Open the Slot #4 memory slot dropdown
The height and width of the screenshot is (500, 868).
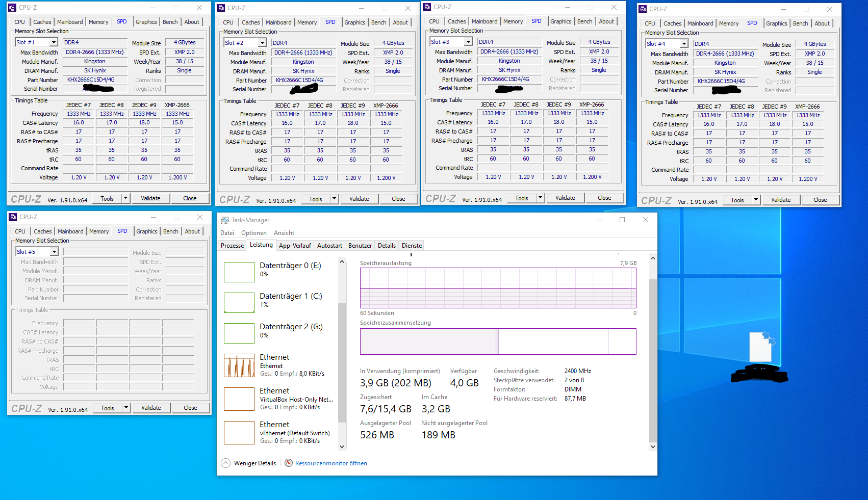pyautogui.click(x=684, y=44)
